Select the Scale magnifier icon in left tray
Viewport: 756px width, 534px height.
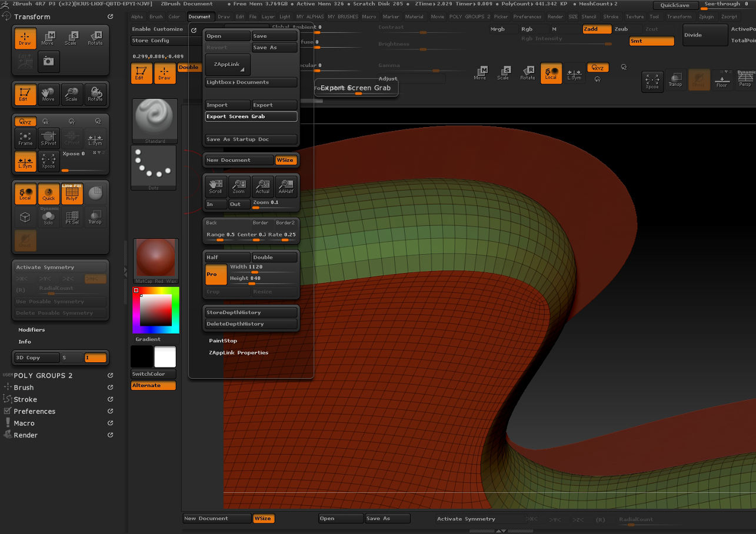(72, 94)
